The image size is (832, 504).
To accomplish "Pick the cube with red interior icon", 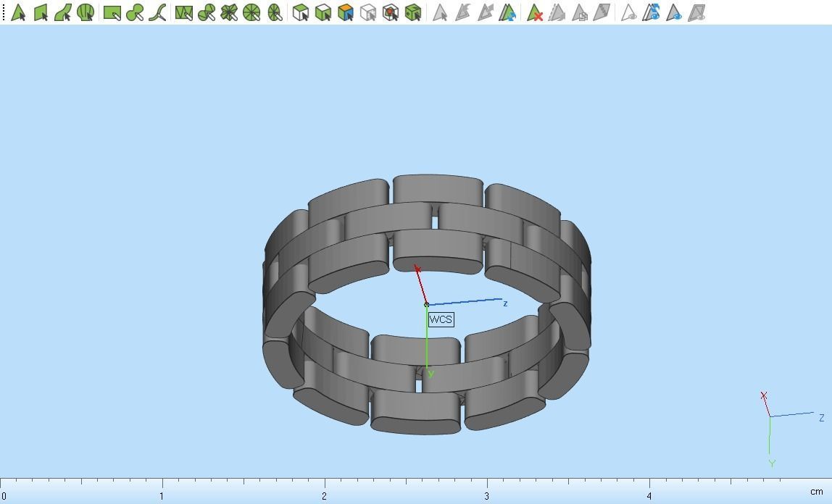I will tap(391, 12).
